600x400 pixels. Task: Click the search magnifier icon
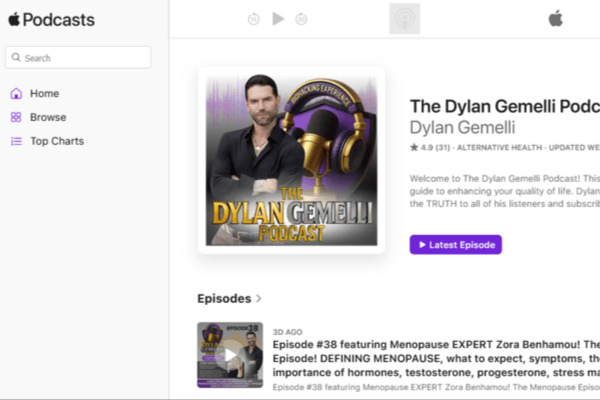point(16,57)
